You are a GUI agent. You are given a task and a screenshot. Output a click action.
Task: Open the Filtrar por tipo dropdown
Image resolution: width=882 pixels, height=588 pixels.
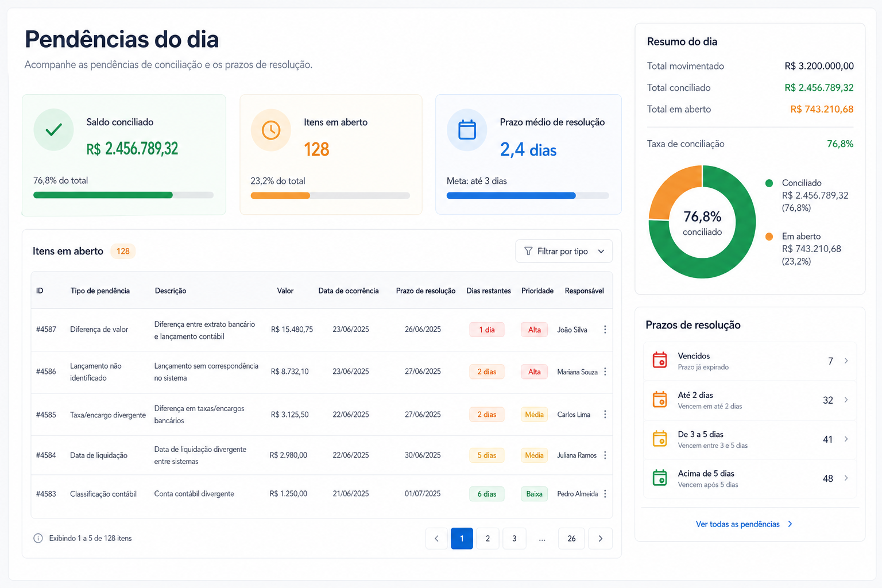coord(564,251)
